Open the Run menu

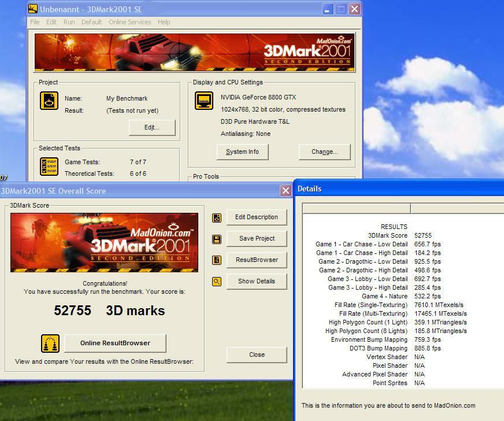click(x=69, y=22)
